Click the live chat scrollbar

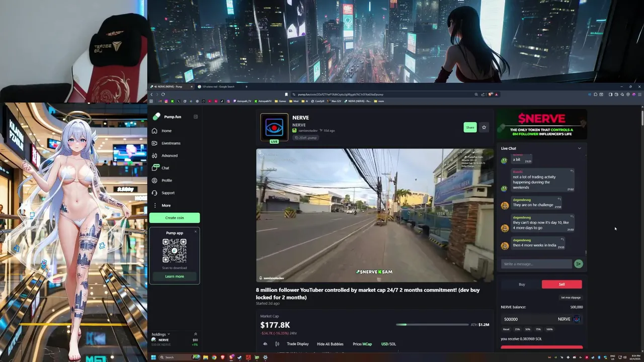pos(586,252)
